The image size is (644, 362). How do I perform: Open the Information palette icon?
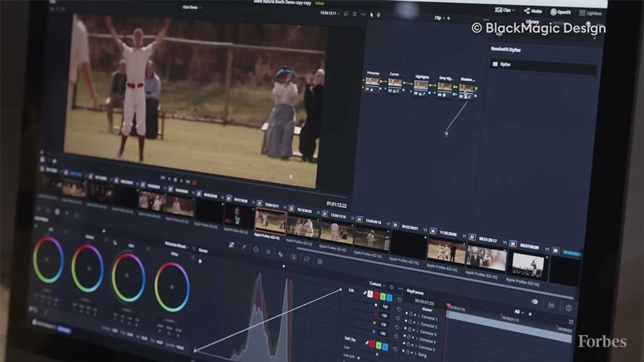pos(568,308)
